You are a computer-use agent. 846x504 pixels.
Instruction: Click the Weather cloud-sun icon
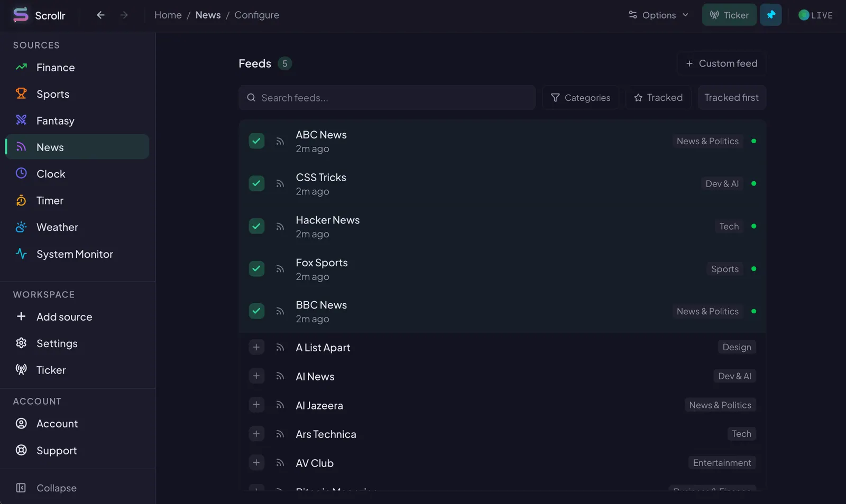coord(21,227)
